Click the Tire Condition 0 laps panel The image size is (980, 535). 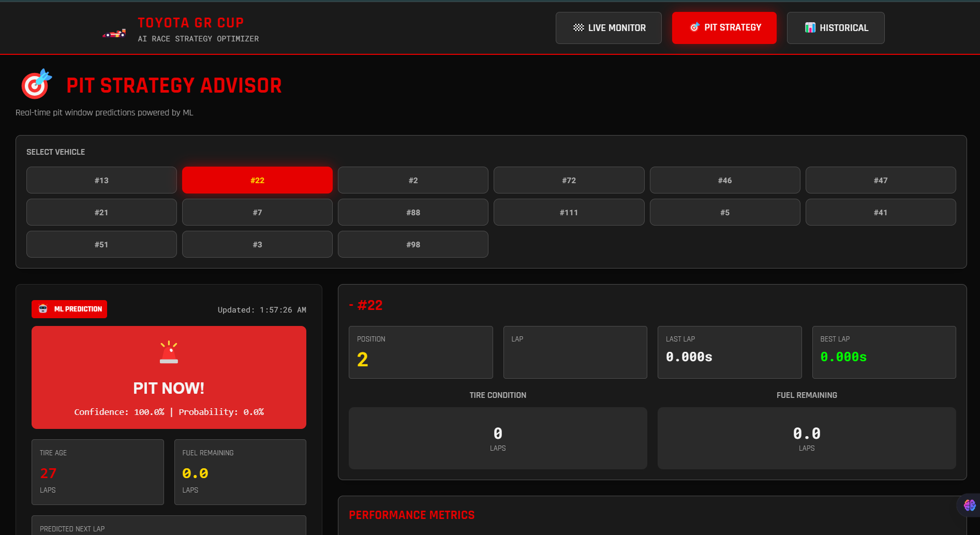point(498,438)
